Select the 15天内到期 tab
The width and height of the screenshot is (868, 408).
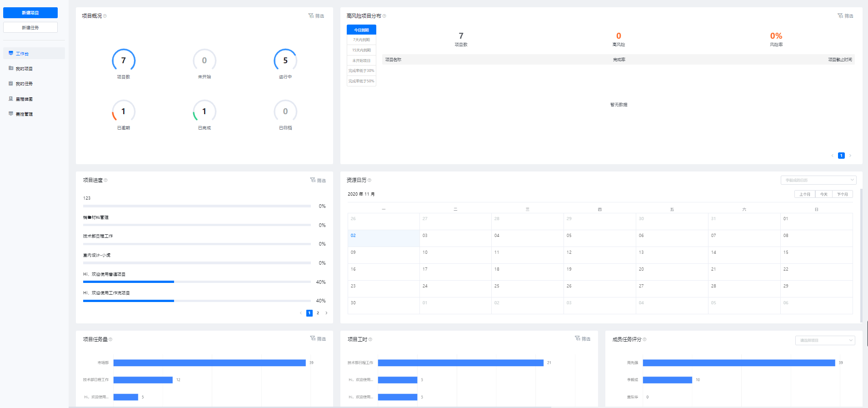[361, 50]
